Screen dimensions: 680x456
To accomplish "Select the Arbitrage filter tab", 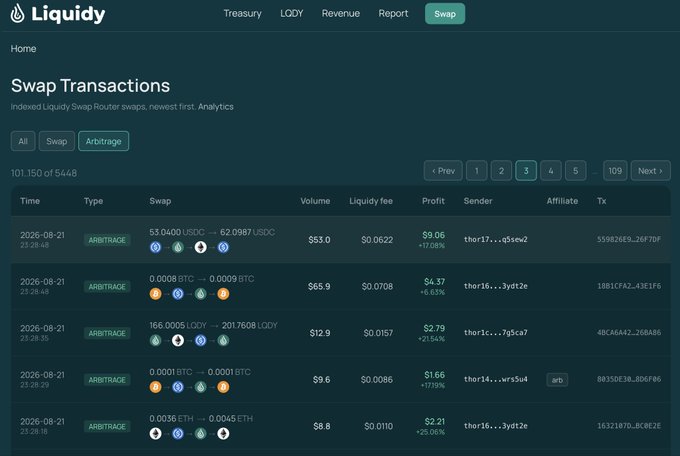I will pos(103,141).
